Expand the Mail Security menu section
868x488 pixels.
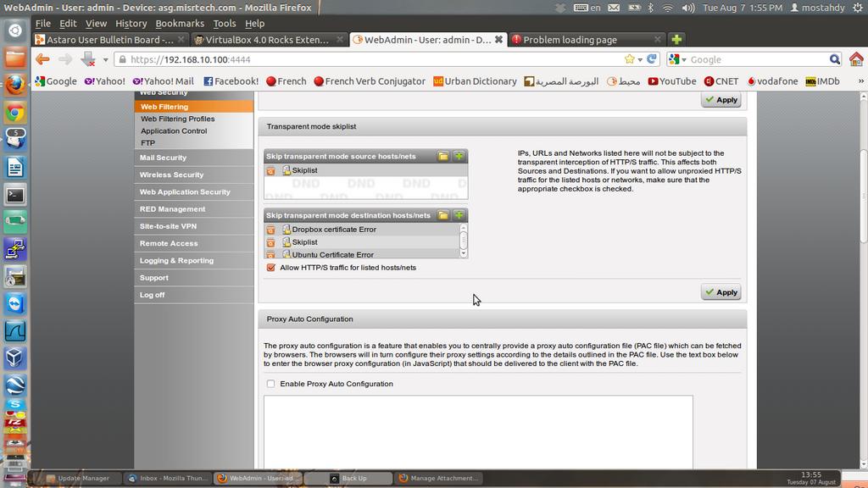[x=194, y=158]
